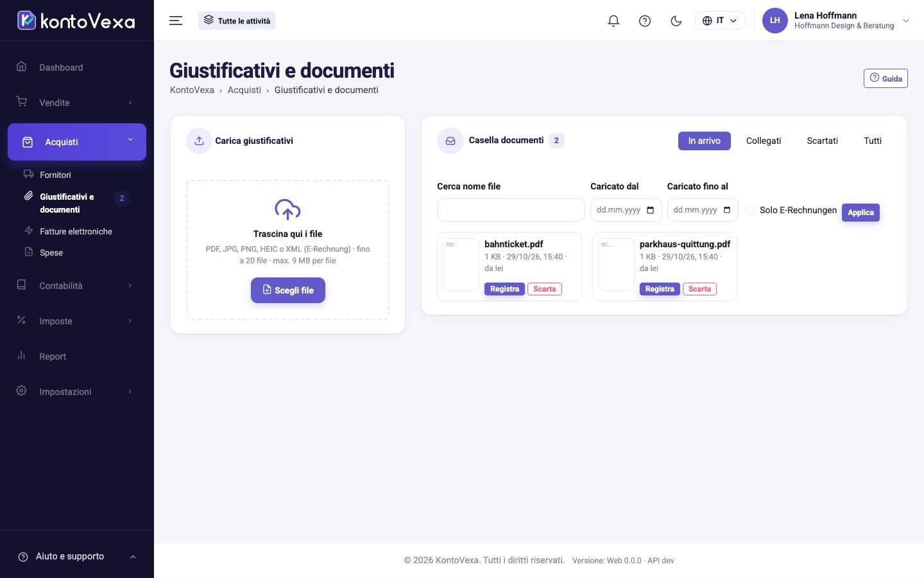Image resolution: width=924 pixels, height=578 pixels.
Task: Switch to the Collegati tab
Action: pos(764,141)
